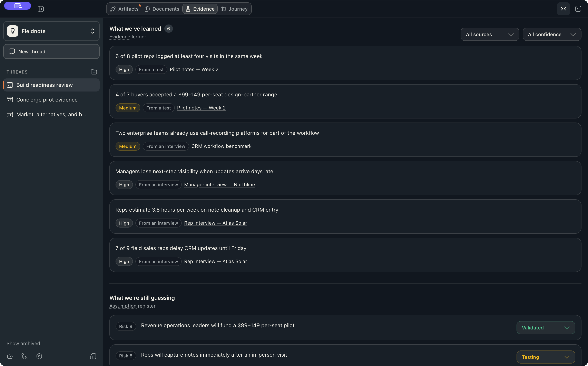Viewport: 588px width, 366px height.
Task: Toggle the right side panel icon
Action: 578,9
